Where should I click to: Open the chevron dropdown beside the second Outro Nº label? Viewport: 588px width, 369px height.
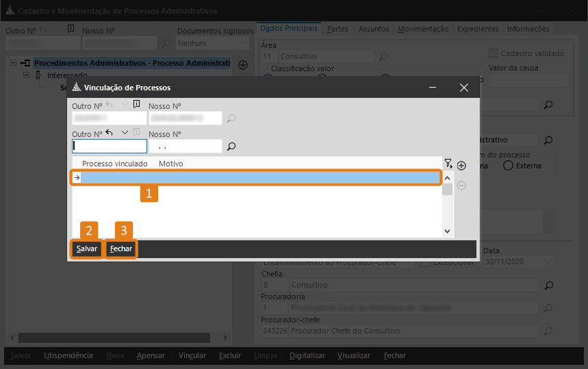click(124, 133)
